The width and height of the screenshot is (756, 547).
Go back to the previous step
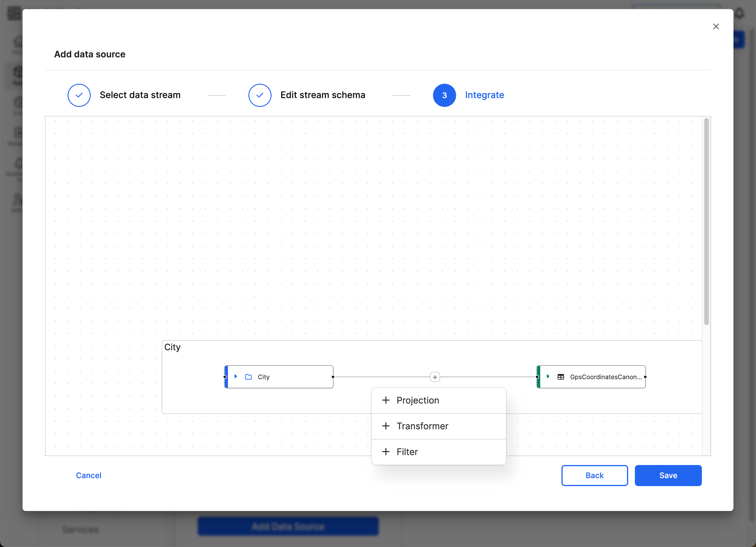coord(594,475)
